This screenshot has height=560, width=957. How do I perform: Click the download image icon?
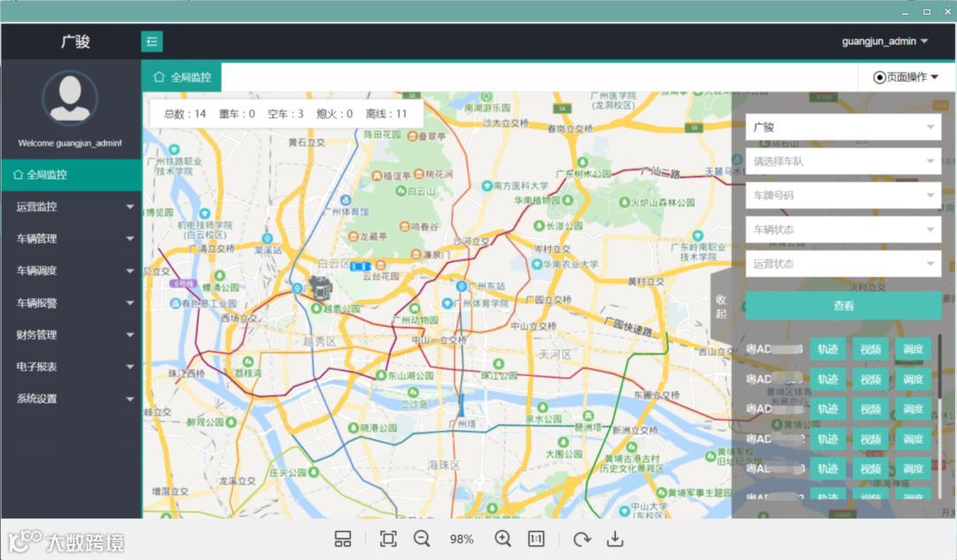[x=615, y=539]
